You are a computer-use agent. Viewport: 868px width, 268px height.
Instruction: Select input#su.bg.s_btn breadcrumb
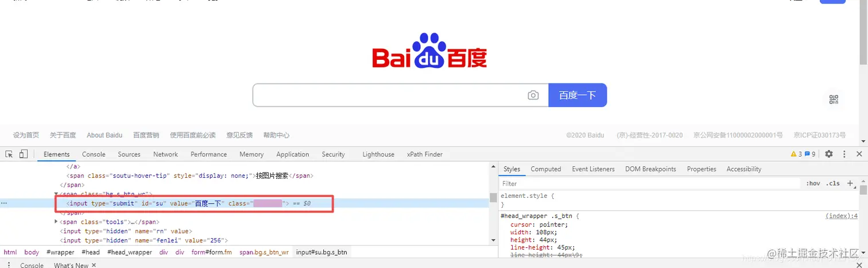pyautogui.click(x=321, y=252)
